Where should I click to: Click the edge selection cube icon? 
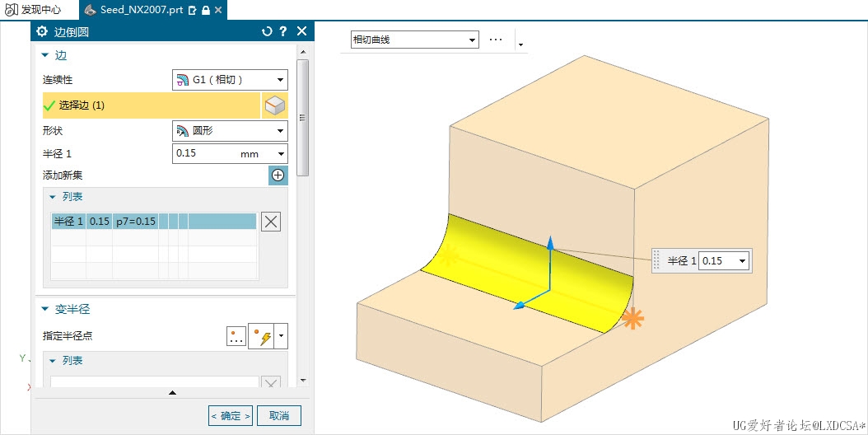[x=274, y=105]
